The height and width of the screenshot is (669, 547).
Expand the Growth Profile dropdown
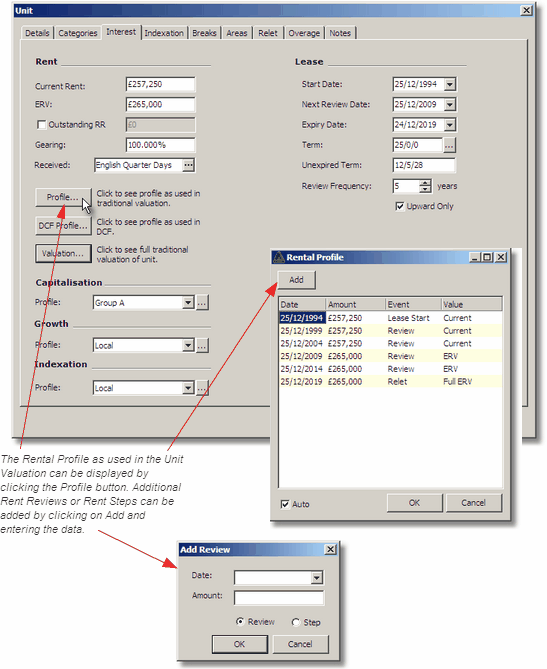pyautogui.click(x=188, y=345)
